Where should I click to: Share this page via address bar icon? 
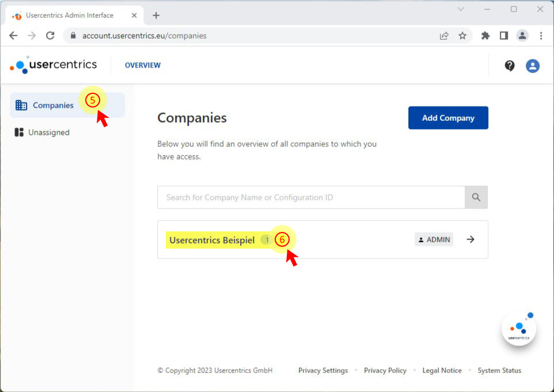coord(444,36)
